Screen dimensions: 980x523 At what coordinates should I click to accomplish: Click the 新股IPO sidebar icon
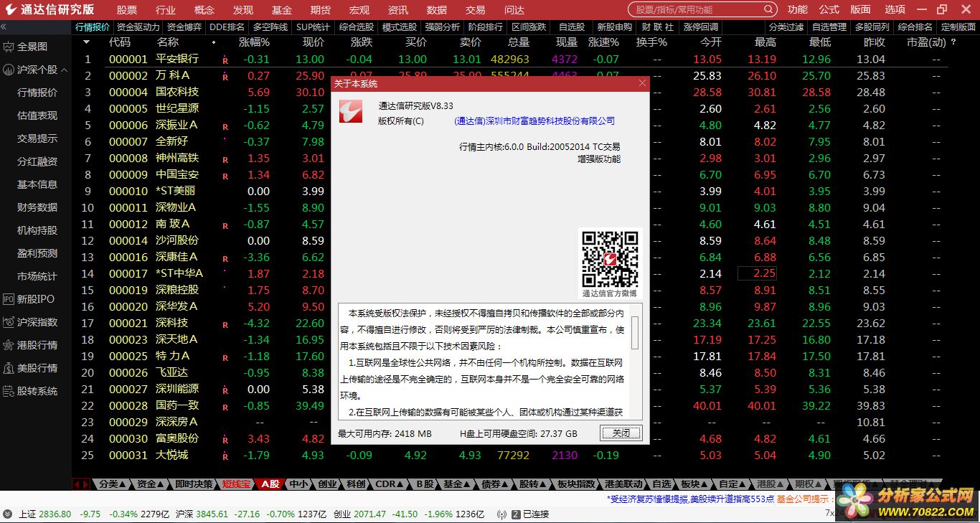pos(9,299)
